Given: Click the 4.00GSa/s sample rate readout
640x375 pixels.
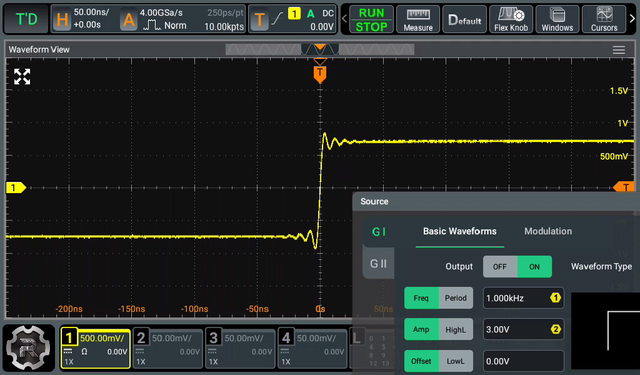Looking at the screenshot, I should [161, 13].
